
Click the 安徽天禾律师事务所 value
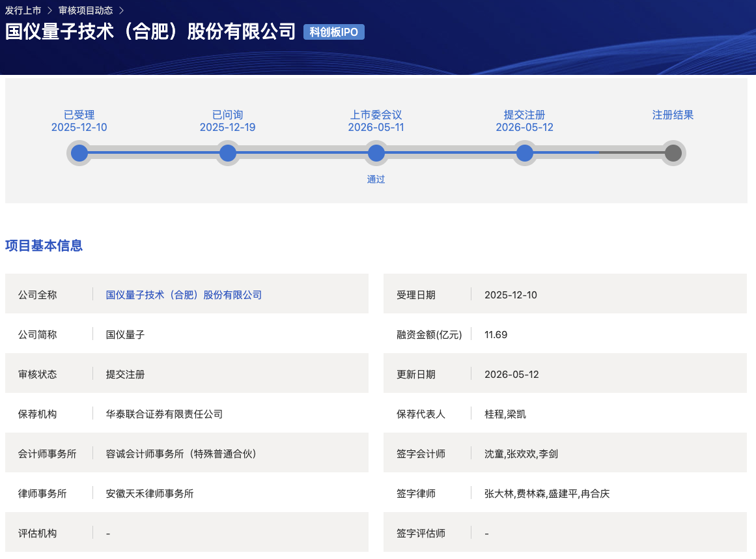pos(150,493)
